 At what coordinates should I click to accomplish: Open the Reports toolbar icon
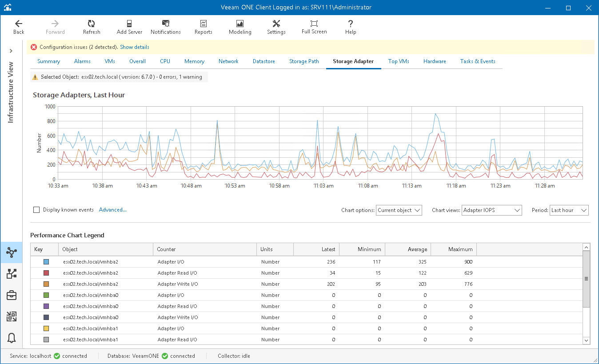tap(203, 27)
